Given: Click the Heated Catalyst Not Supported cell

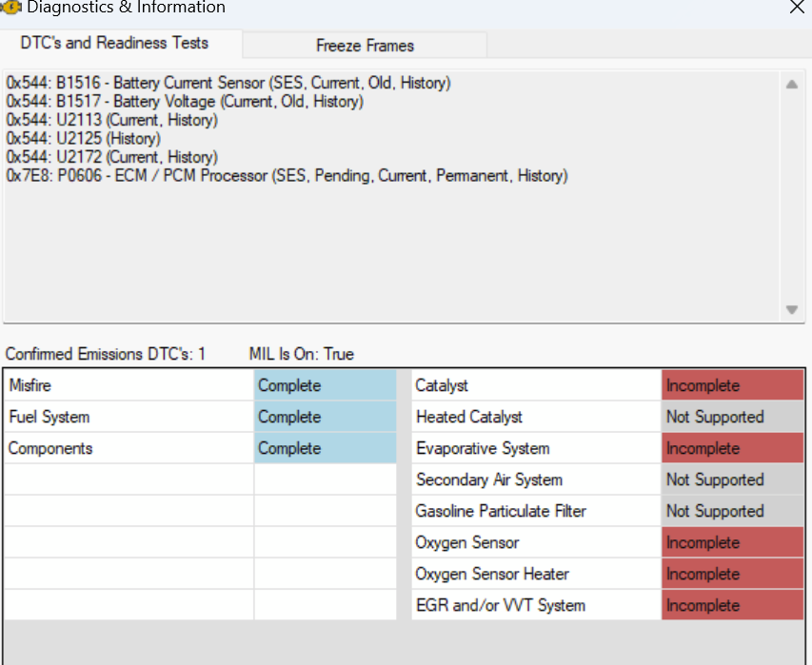Looking at the screenshot, I should pos(732,417).
